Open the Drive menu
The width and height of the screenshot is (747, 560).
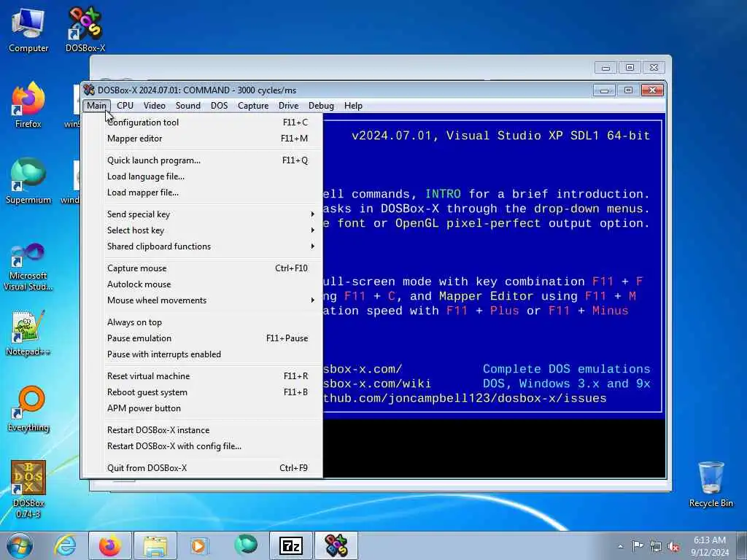tap(289, 106)
